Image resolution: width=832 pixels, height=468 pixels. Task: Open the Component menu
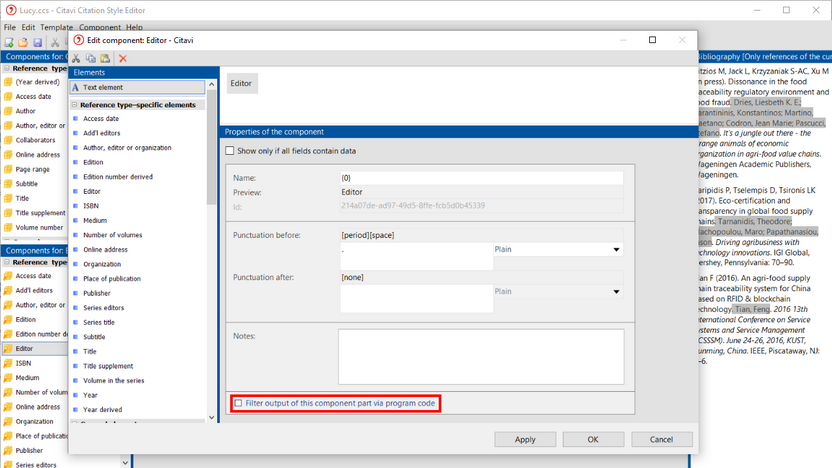(x=100, y=27)
